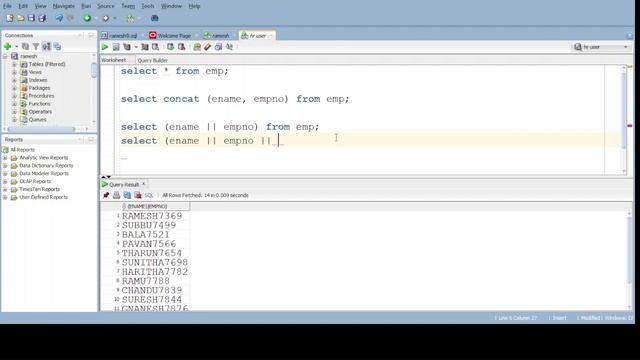The image size is (640, 360).
Task: Expand the Procedures node
Action: coord(14,96)
